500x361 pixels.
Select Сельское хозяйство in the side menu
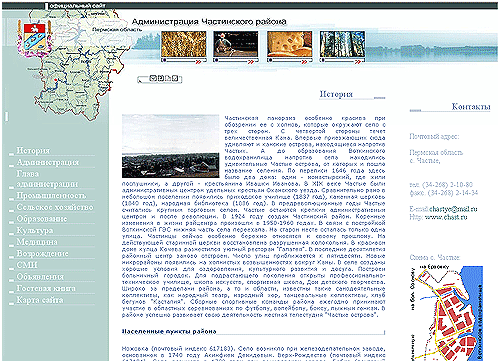(x=55, y=207)
